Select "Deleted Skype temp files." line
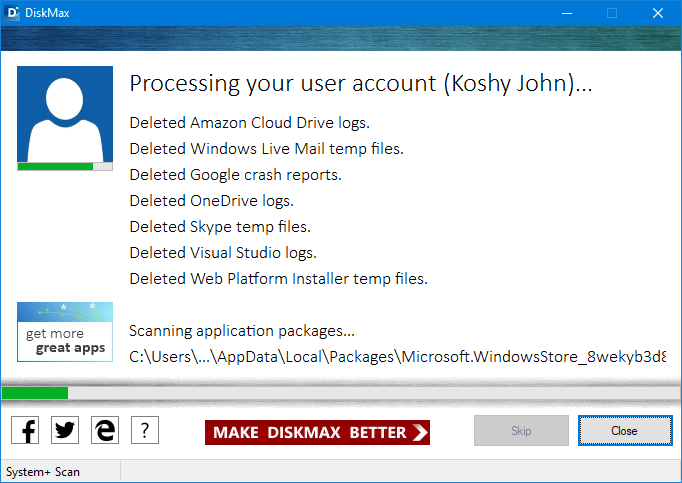 click(220, 227)
